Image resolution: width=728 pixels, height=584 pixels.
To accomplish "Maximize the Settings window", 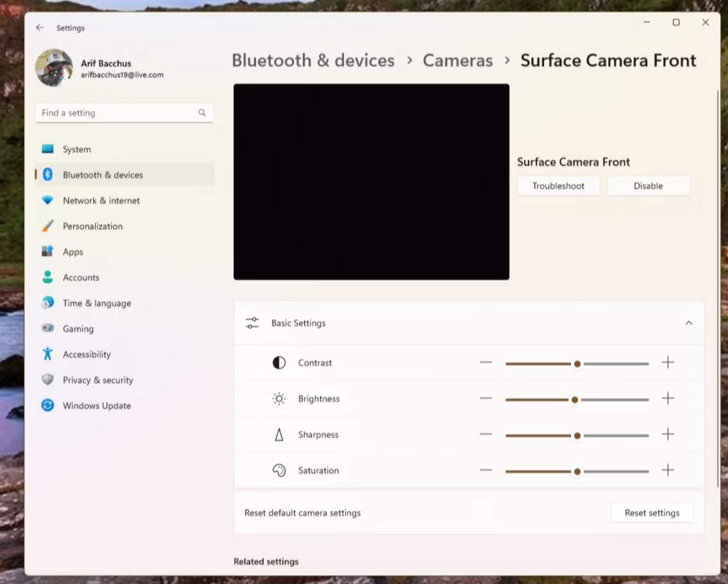I will 676,22.
